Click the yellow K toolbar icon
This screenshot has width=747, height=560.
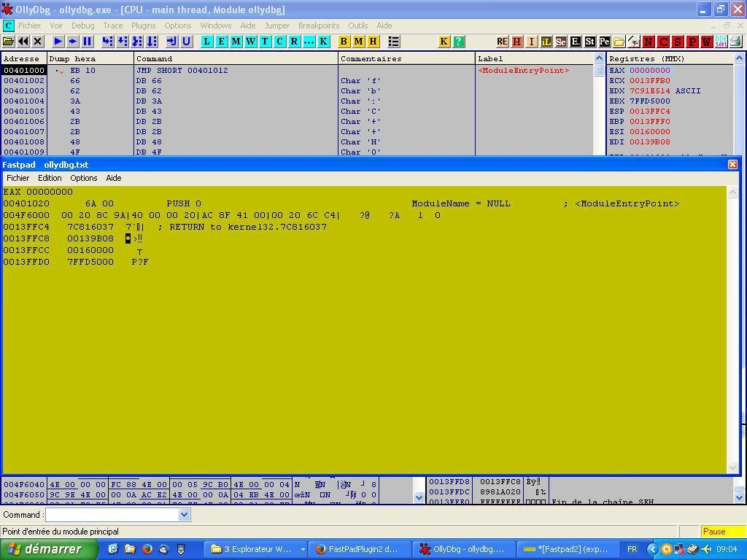[x=444, y=42]
